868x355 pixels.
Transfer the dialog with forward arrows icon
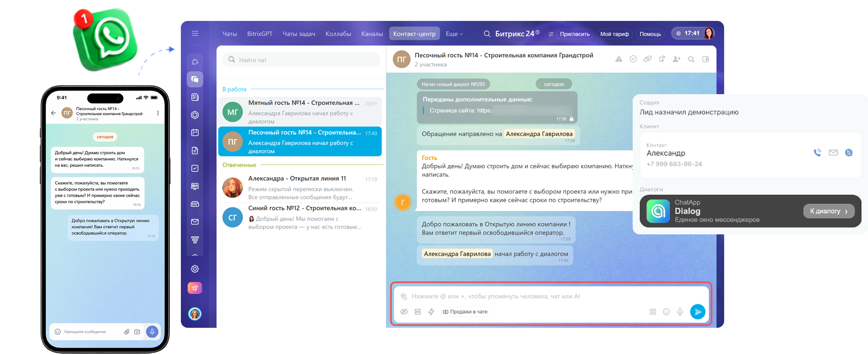click(x=662, y=59)
